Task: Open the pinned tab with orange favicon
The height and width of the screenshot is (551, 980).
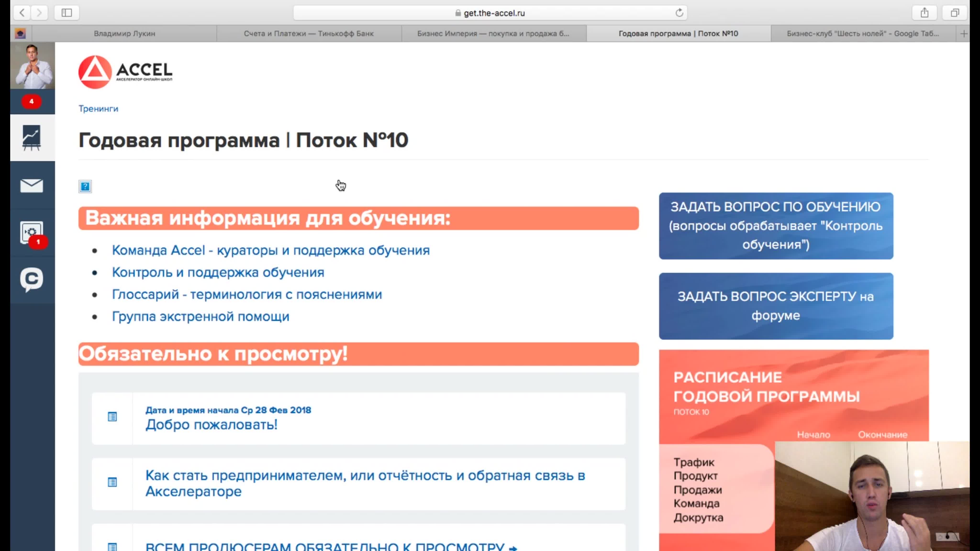Action: tap(21, 33)
